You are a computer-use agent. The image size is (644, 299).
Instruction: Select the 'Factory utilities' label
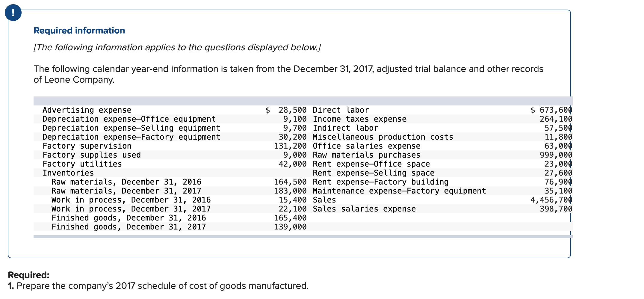coord(82,164)
